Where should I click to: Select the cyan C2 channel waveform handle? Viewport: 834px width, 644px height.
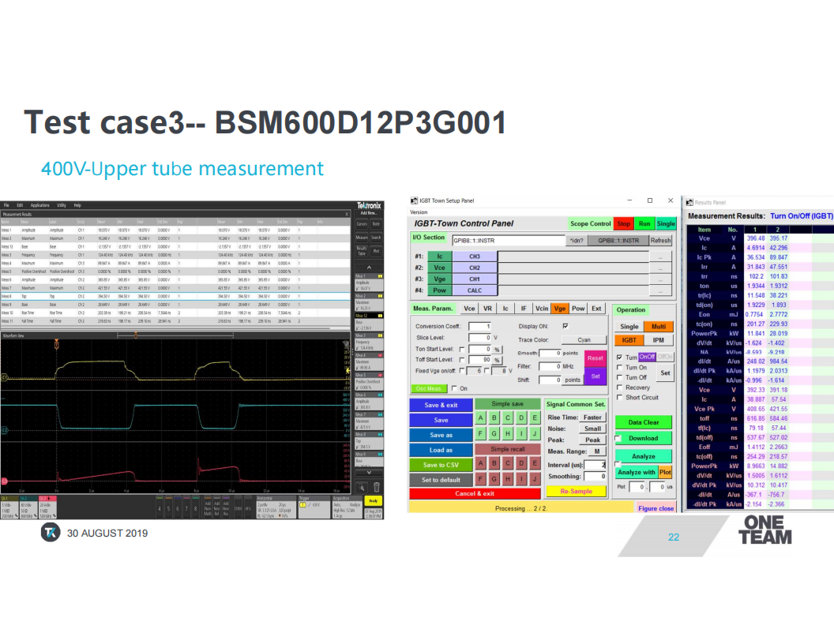tap(4, 430)
